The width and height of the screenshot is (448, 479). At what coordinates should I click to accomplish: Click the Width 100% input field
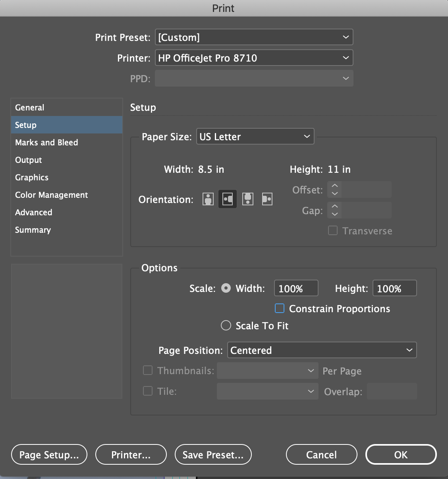(x=295, y=288)
